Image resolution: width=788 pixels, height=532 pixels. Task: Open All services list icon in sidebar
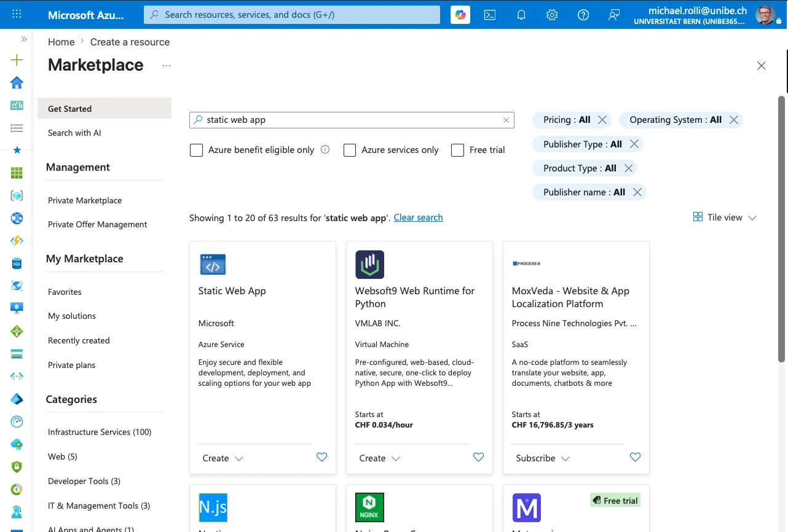(17, 128)
